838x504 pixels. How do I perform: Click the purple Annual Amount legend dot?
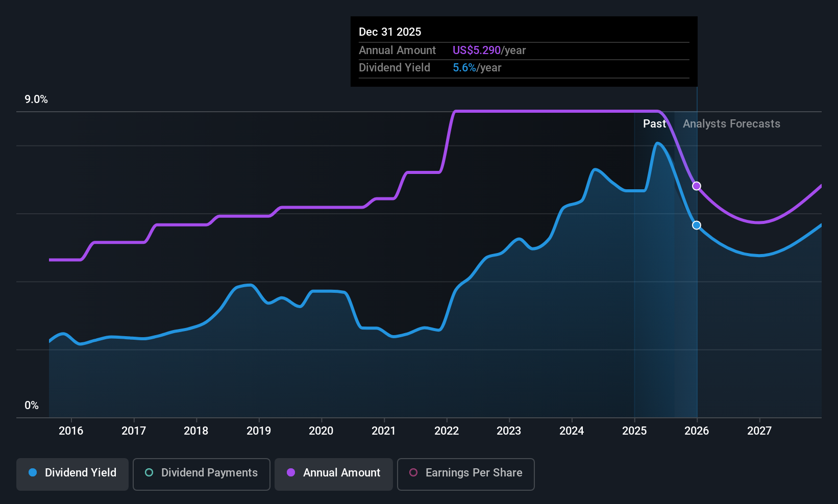290,473
